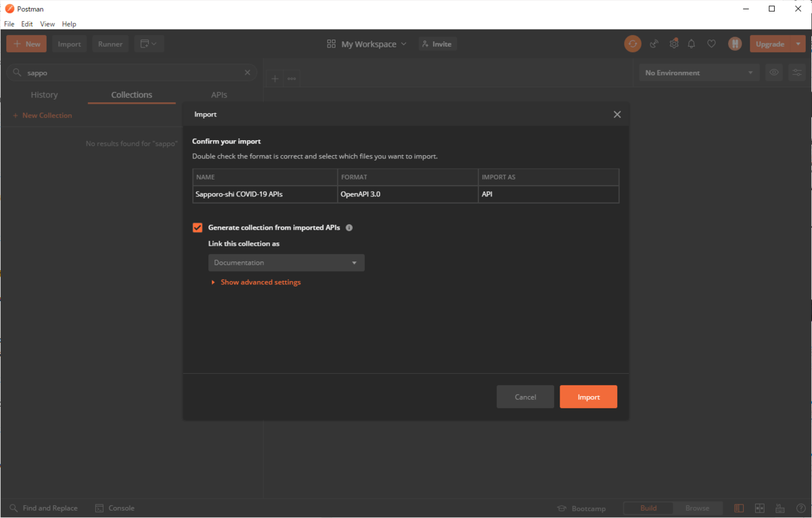Screen dimensions: 812x518
Task: Click the OpenAPI 3.0 format cell
Action: pos(408,194)
